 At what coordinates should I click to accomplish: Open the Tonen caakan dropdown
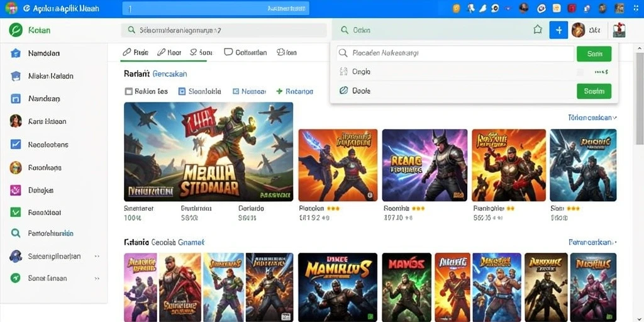coord(592,118)
